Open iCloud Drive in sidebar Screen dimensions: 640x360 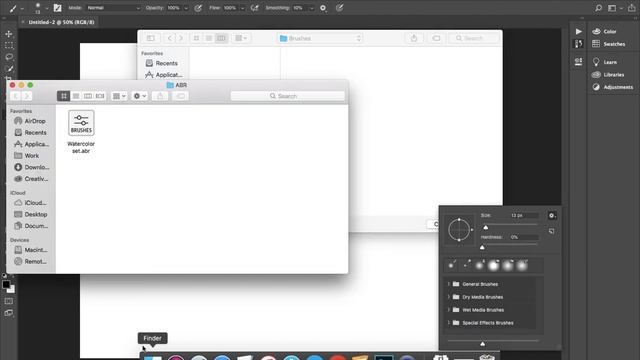pos(30,203)
